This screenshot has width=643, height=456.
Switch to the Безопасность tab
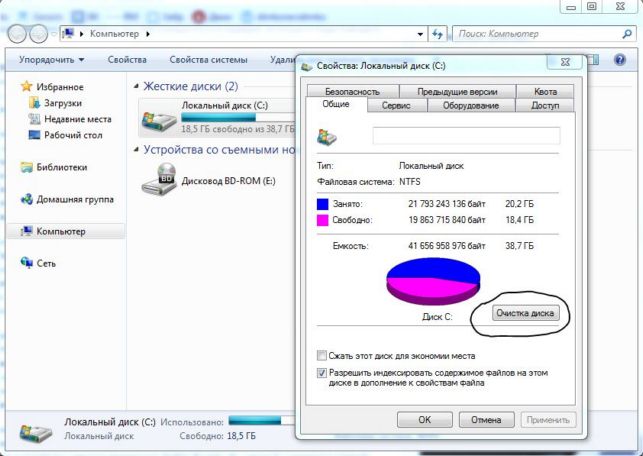352,91
